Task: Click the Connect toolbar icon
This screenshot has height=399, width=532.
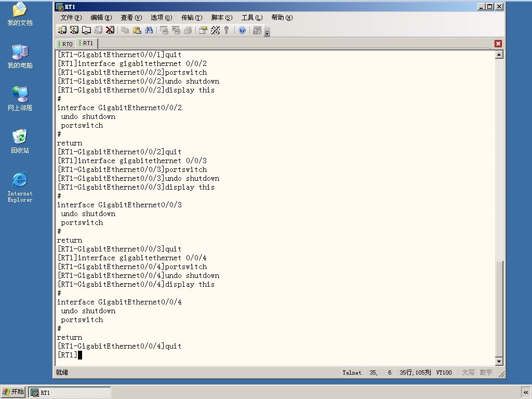Action: click(62, 30)
